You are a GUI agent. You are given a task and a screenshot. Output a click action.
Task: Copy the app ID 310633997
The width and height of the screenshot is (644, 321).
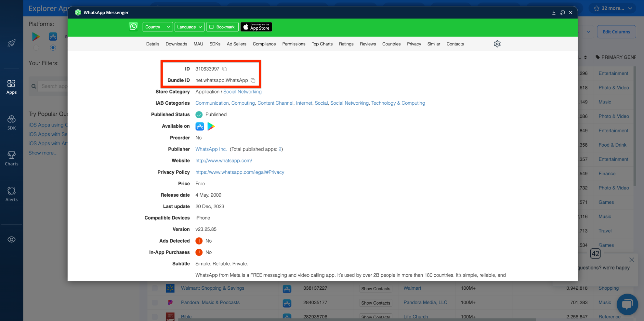(225, 69)
